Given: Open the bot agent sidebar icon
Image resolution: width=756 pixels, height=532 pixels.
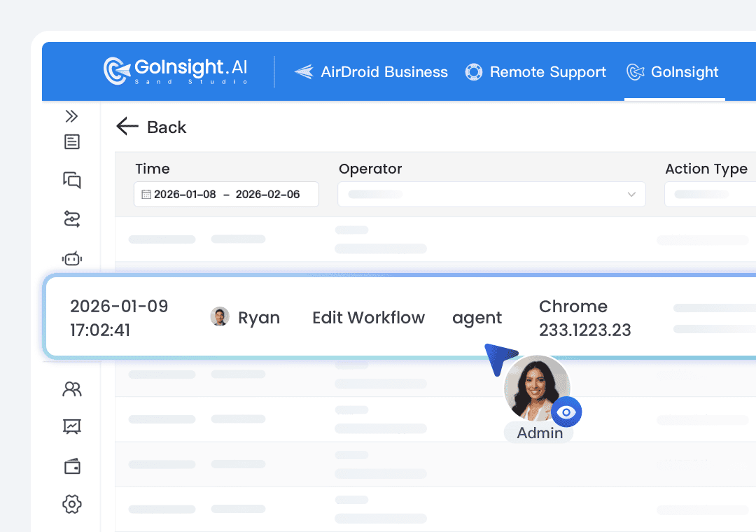Looking at the screenshot, I should [71, 259].
